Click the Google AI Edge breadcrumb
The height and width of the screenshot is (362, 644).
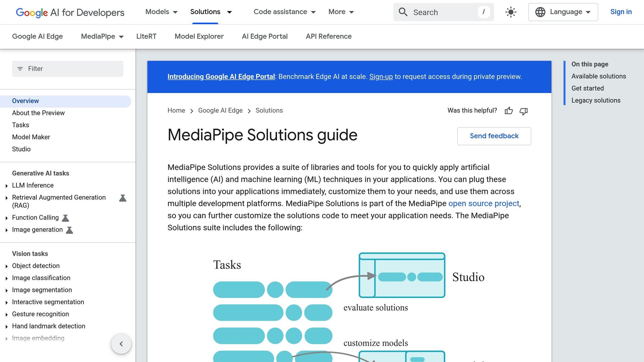pos(220,111)
